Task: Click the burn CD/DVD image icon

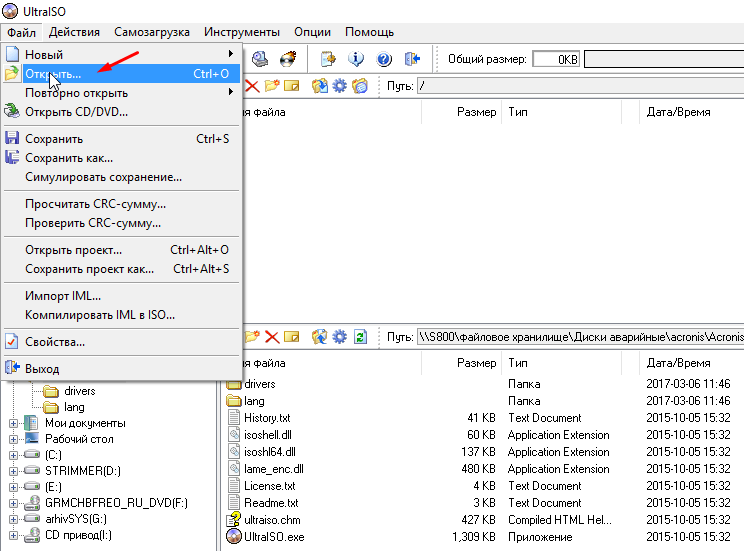Action: pos(288,59)
